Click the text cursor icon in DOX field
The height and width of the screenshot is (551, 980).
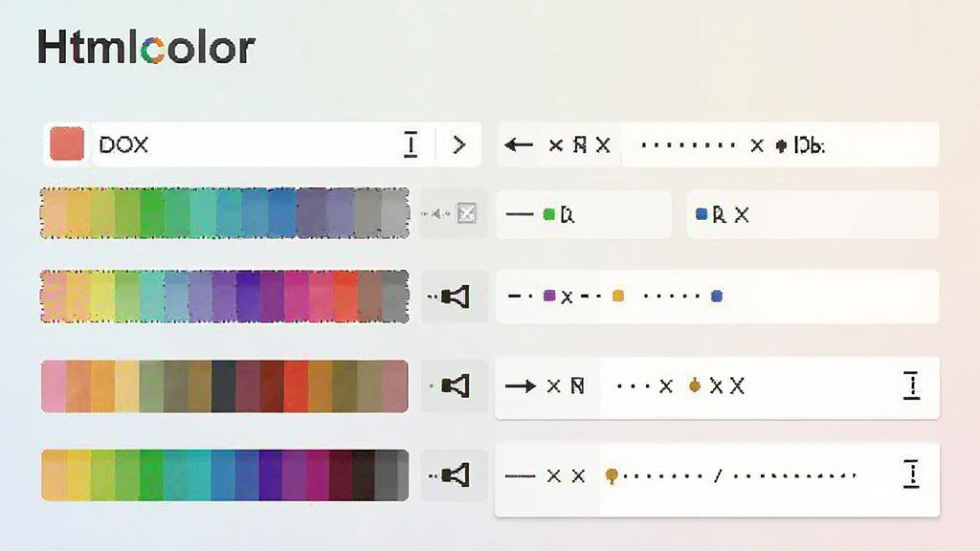coord(411,144)
